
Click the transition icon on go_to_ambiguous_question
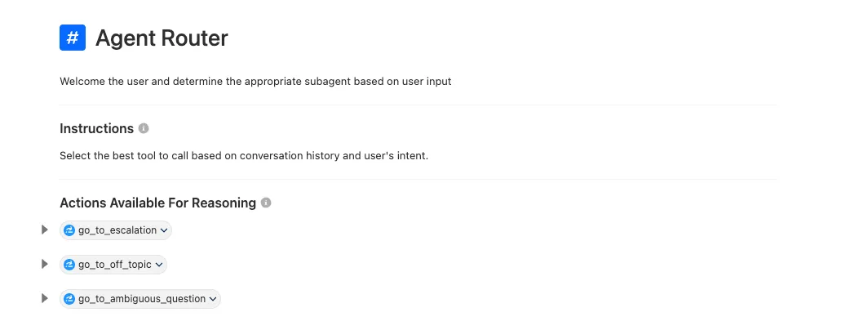(69, 299)
